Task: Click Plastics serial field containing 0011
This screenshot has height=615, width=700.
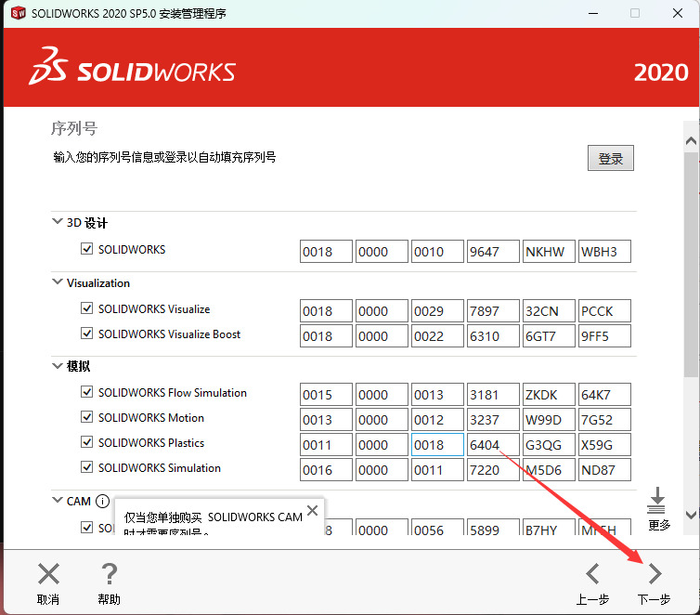Action: click(326, 444)
